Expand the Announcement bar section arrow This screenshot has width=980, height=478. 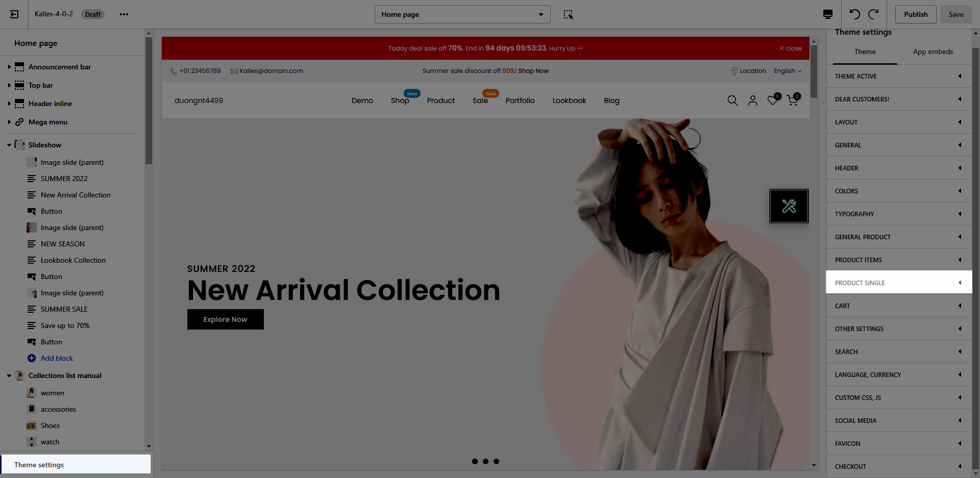[9, 67]
